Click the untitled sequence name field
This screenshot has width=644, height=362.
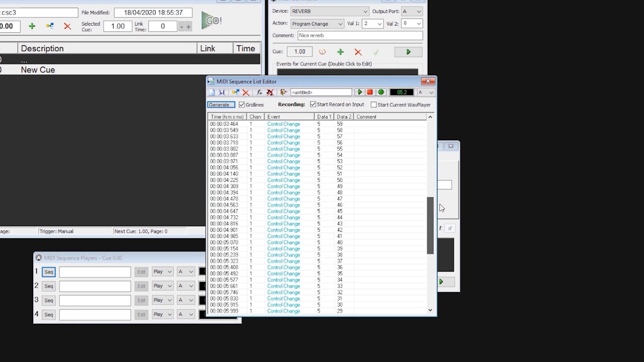pos(321,93)
